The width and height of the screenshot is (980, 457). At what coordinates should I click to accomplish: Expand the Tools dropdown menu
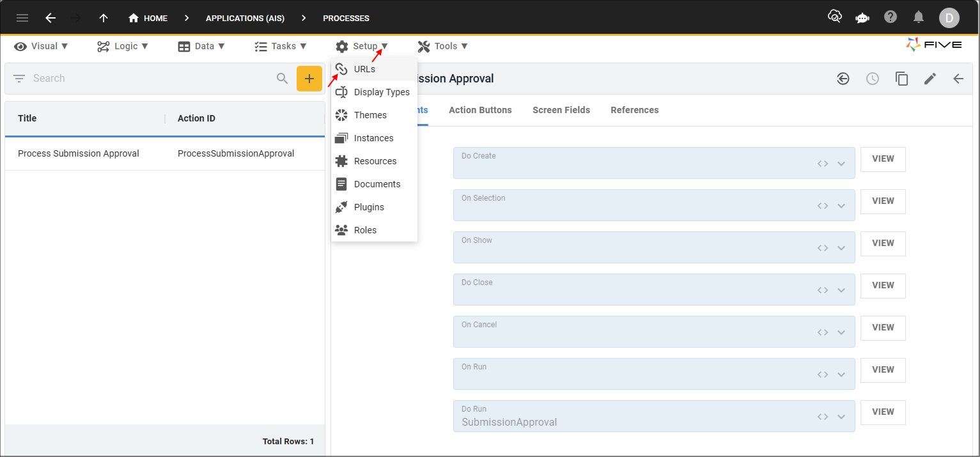coord(442,46)
